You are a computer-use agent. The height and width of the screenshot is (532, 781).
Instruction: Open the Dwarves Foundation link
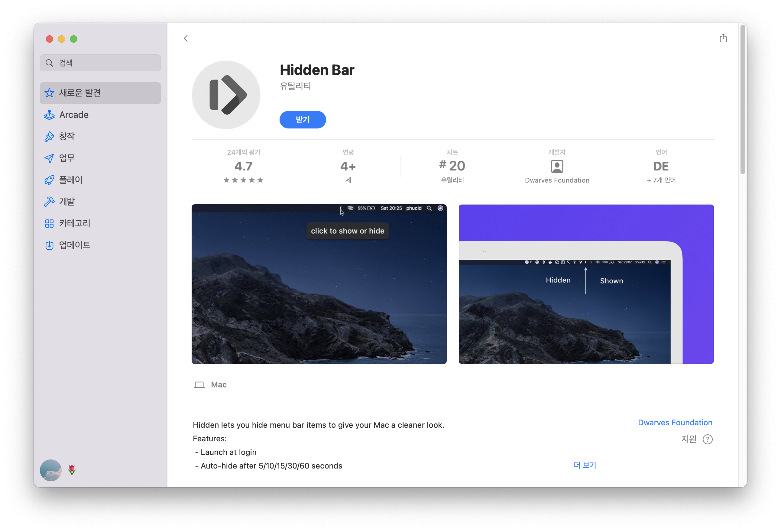click(675, 423)
